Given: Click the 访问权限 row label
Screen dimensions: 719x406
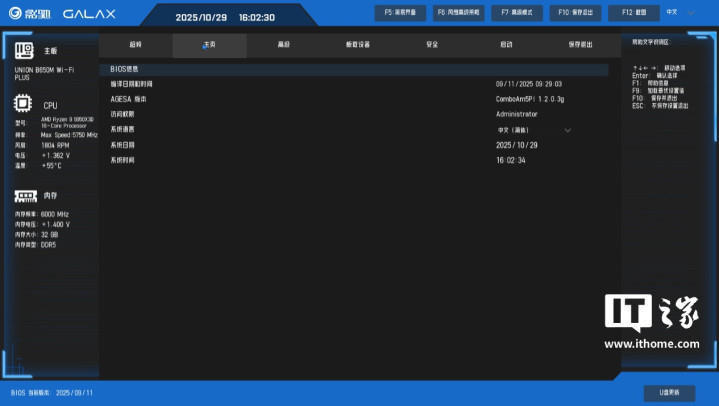Looking at the screenshot, I should (122, 114).
